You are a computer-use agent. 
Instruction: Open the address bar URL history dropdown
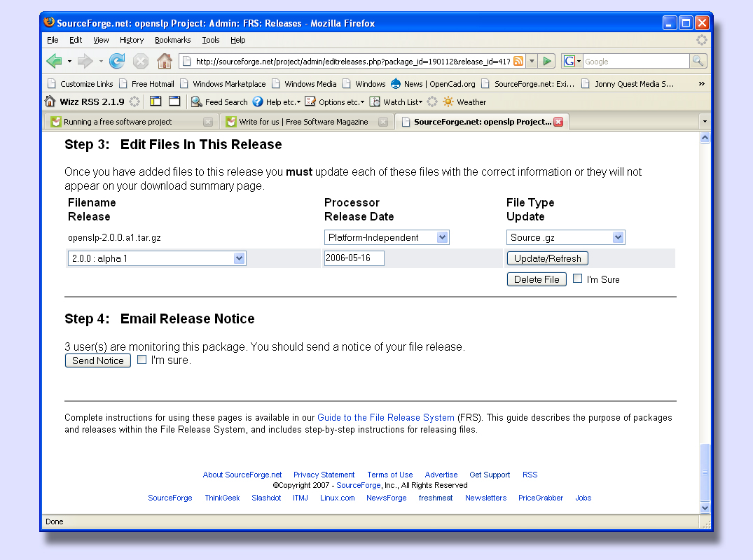532,62
